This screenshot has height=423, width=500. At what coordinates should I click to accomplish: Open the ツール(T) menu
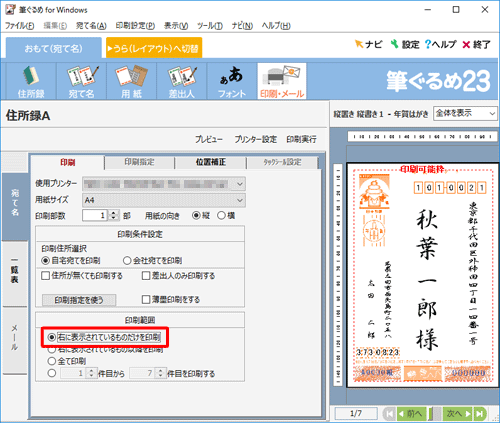point(210,26)
